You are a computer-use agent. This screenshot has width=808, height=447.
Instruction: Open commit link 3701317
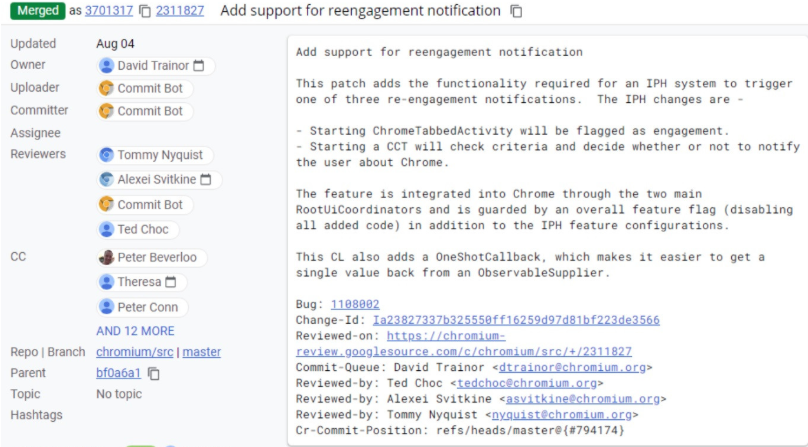[x=109, y=11]
